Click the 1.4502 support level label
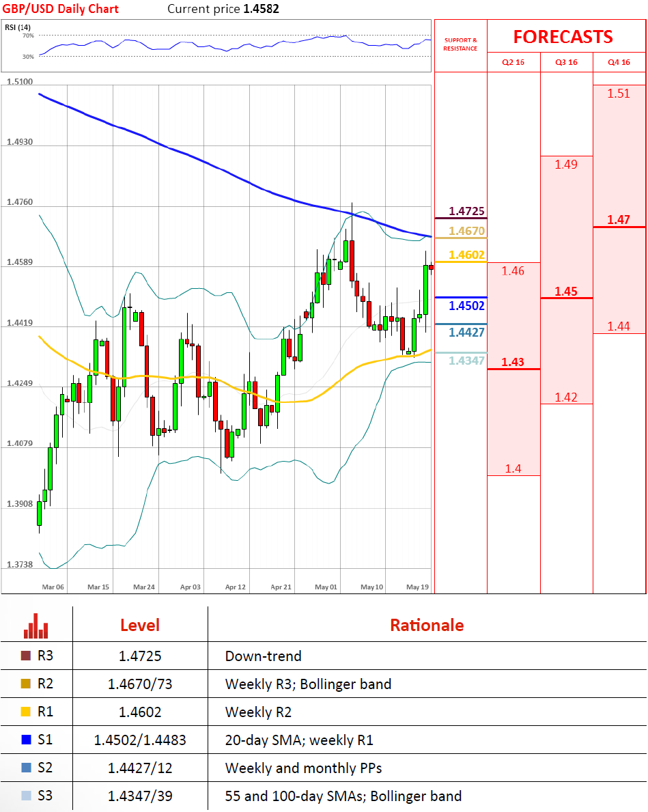 [x=466, y=305]
